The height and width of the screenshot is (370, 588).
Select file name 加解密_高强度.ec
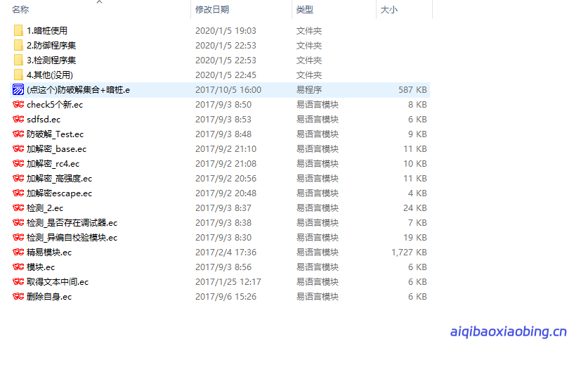[x=59, y=179]
